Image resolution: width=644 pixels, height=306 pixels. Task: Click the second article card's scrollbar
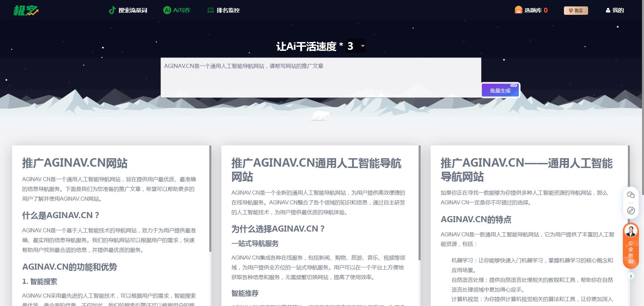tap(420, 202)
